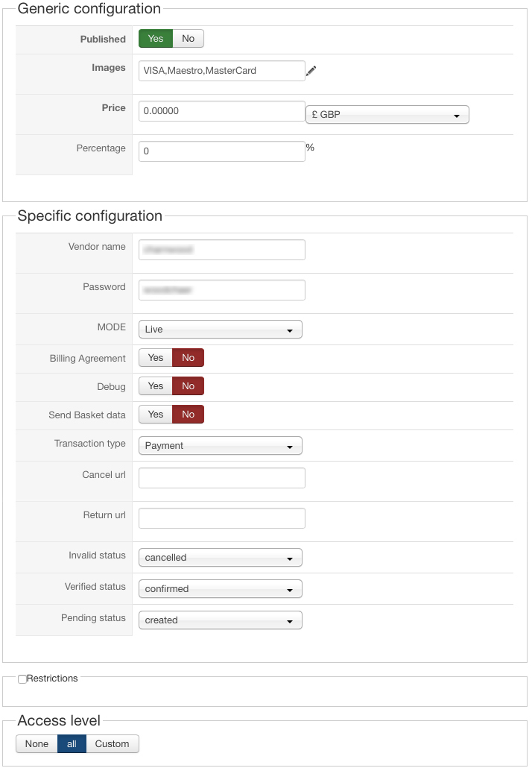Click the pencil edit icon beside Images
Image resolution: width=532 pixels, height=768 pixels.
click(x=311, y=71)
